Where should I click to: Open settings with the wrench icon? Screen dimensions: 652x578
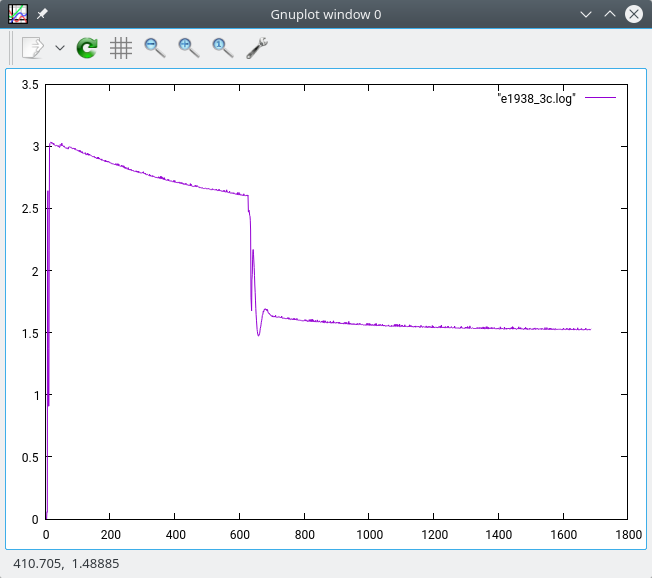(x=257, y=48)
